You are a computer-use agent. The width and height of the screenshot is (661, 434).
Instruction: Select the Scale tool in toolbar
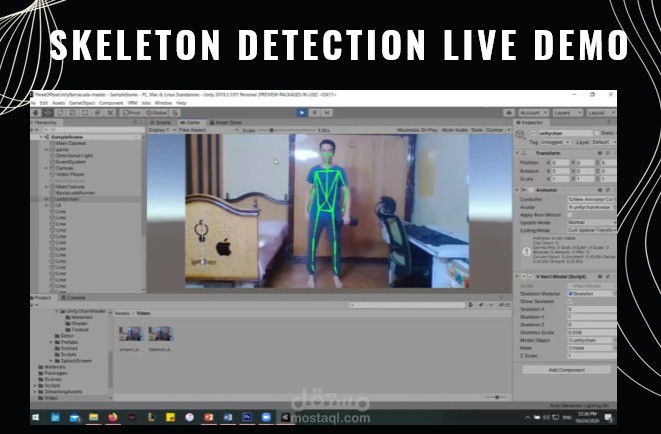73,113
